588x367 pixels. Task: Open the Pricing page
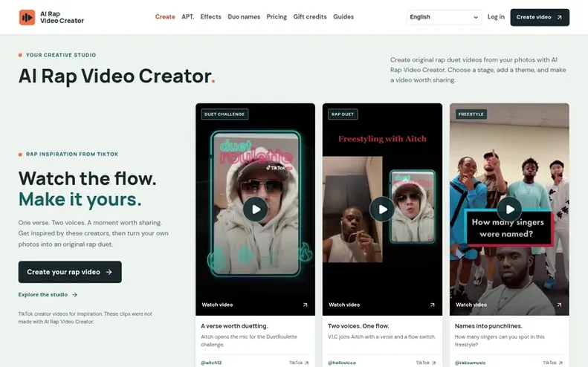coord(277,17)
